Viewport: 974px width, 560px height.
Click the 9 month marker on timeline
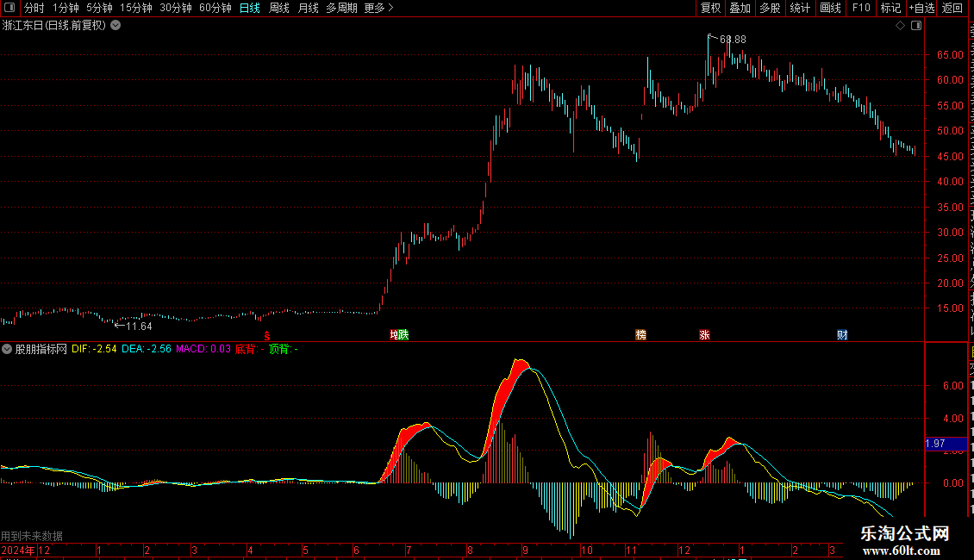click(x=525, y=550)
